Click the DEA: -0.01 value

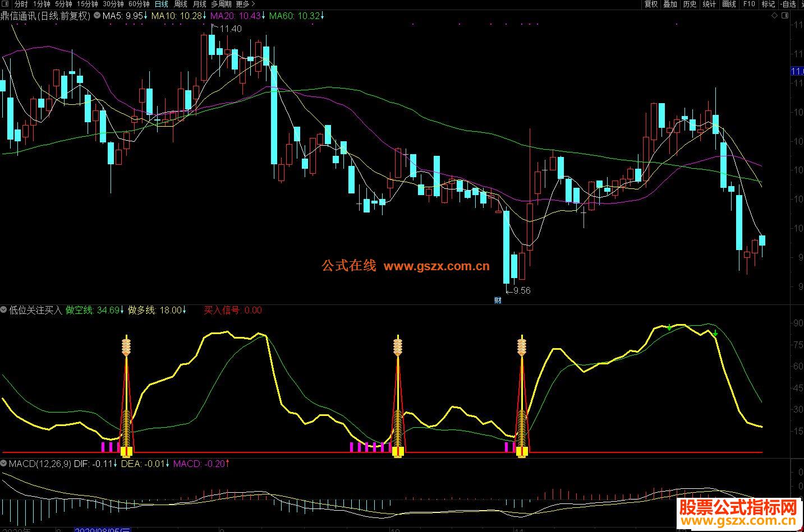point(145,464)
